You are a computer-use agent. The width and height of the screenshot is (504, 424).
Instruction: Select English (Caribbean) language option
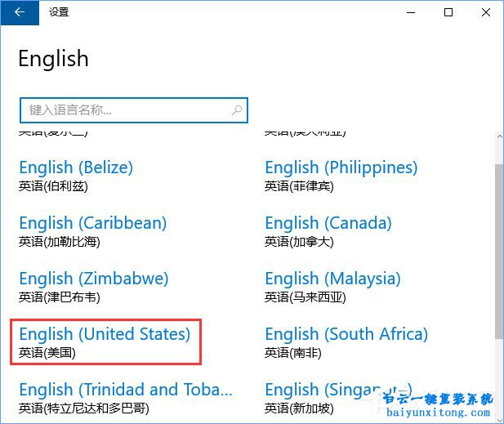[x=92, y=224]
